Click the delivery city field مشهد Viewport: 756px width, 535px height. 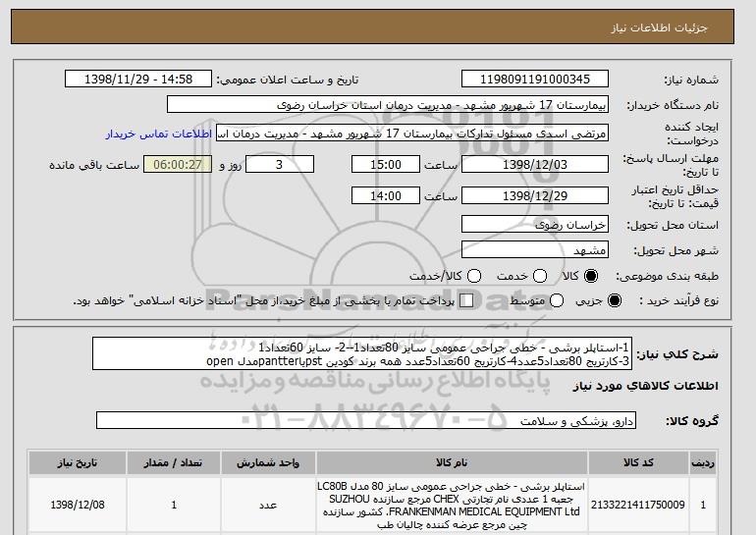tap(535, 250)
